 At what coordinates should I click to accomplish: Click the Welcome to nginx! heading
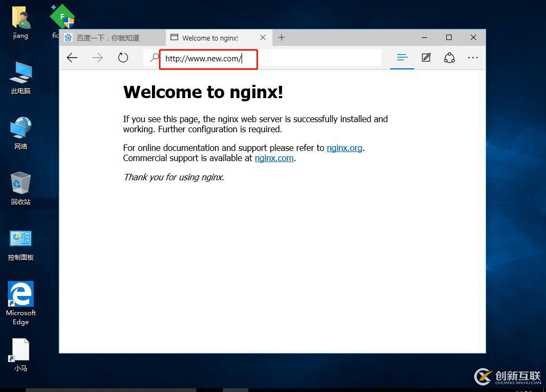tap(203, 92)
